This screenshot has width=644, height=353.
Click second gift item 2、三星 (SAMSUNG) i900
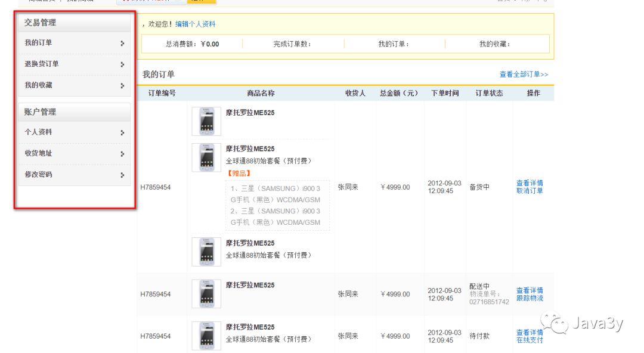(275, 216)
